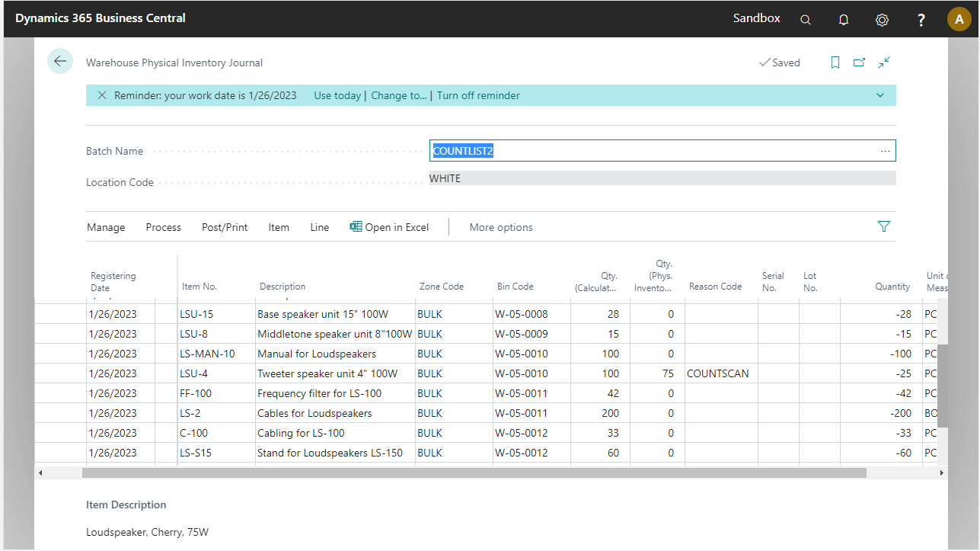Click the Description column header
The width and height of the screenshot is (980, 551).
point(283,287)
